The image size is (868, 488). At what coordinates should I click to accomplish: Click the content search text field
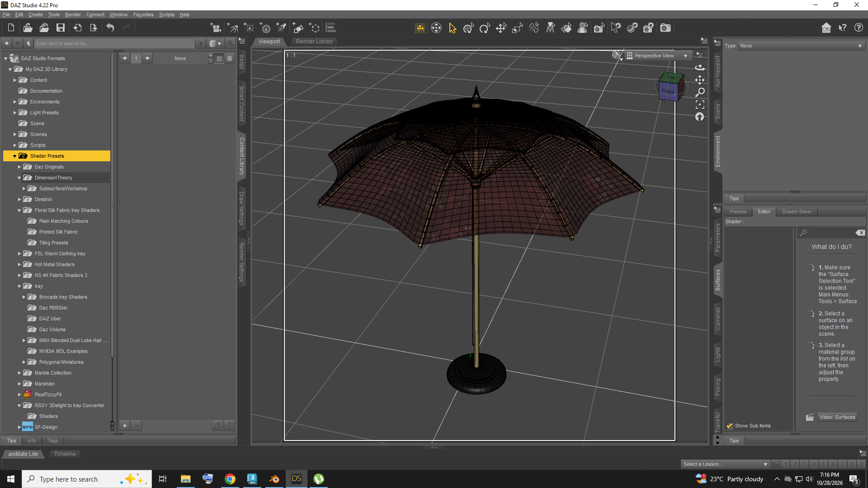(115, 44)
